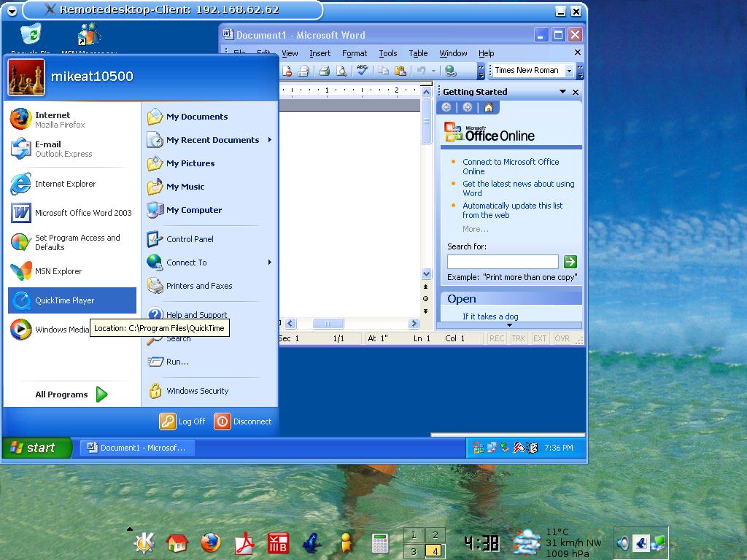Toggle the REC indicator in Word status bar
Viewport: 747px width, 560px height.
click(x=497, y=338)
